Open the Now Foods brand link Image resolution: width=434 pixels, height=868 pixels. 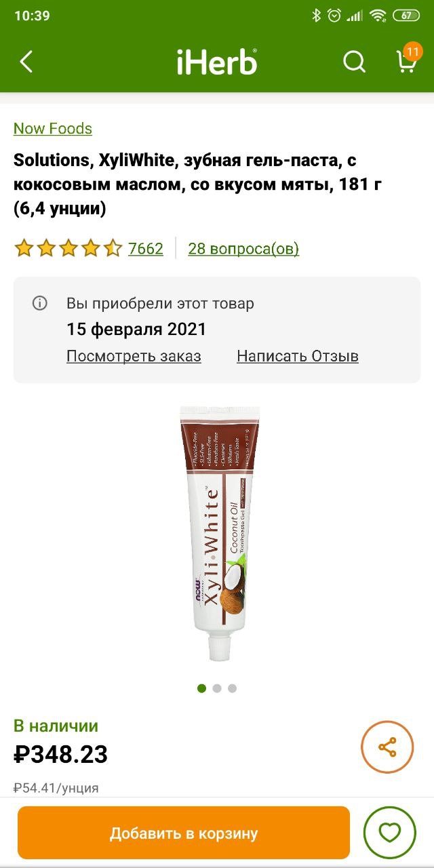(53, 128)
